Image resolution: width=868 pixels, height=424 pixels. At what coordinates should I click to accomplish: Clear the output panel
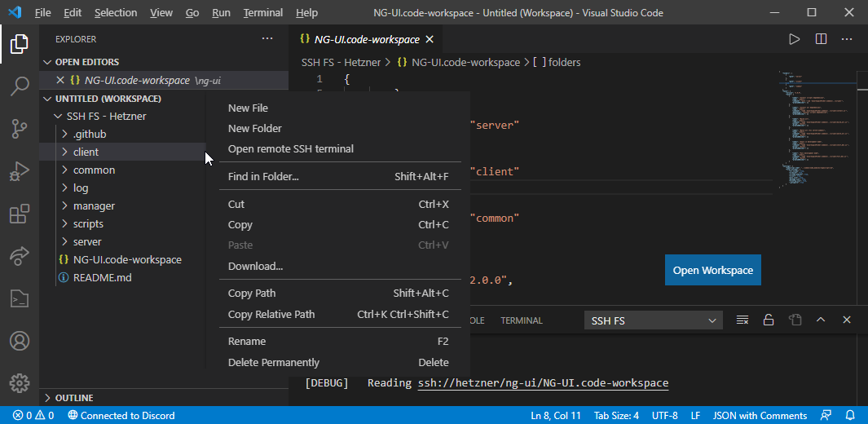[742, 320]
